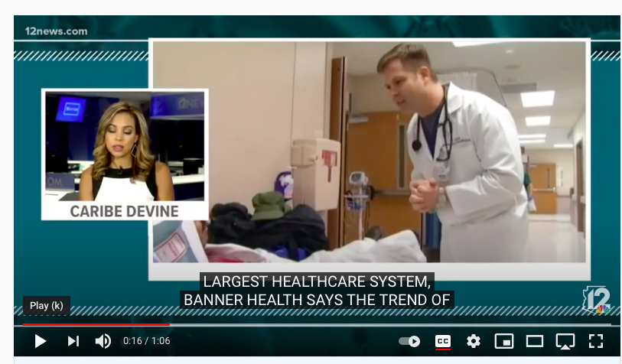622x364 pixels.
Task: Switch to miniplayer mode
Action: tap(503, 341)
